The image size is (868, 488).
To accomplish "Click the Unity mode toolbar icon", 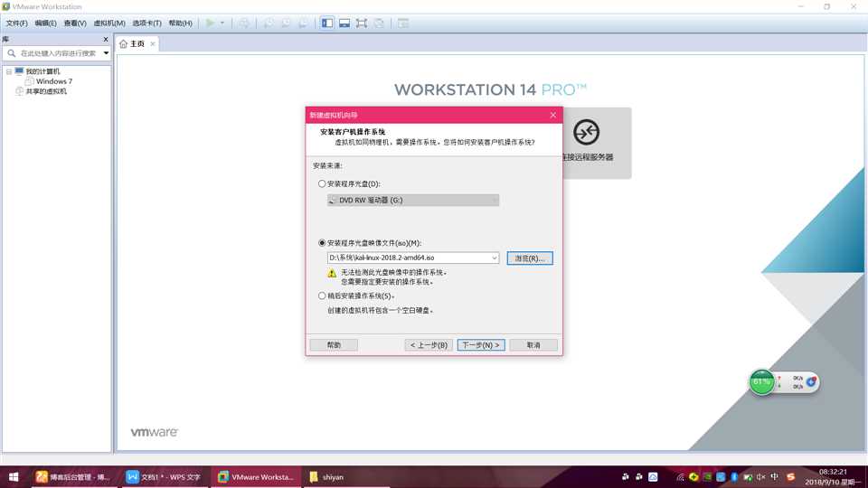I will coord(379,23).
